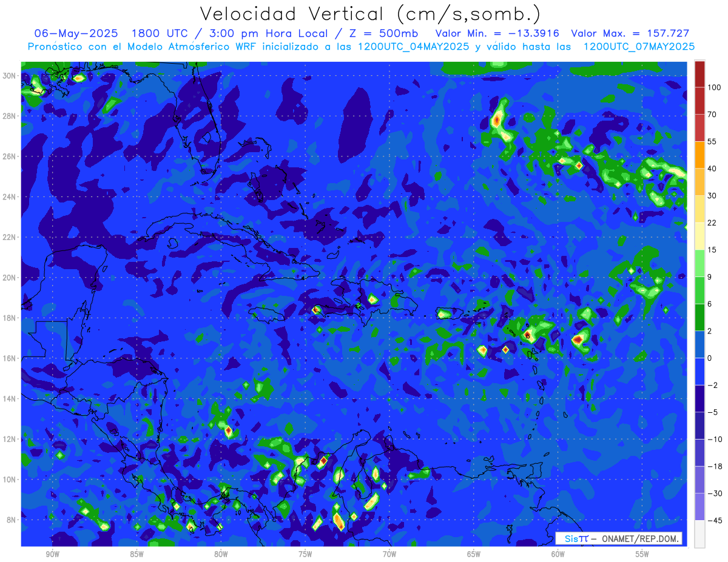
Task: Click the colorbar label "55"
Action: pyautogui.click(x=712, y=141)
